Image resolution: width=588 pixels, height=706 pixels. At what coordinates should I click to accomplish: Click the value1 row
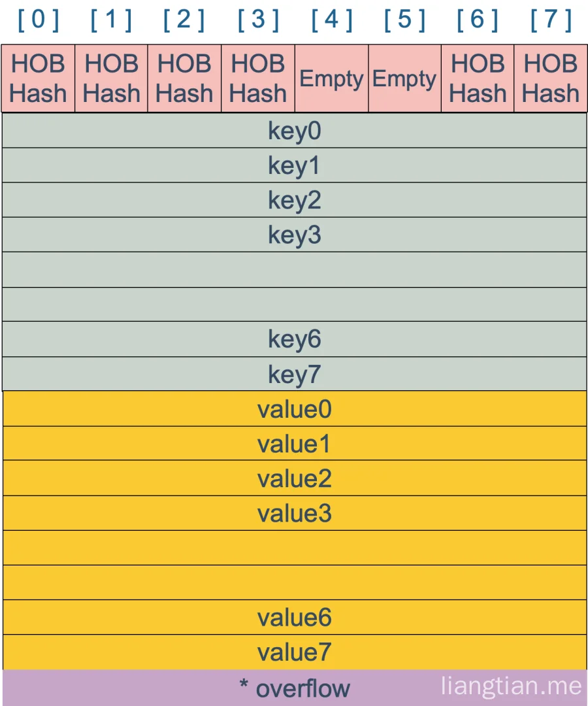click(x=295, y=443)
